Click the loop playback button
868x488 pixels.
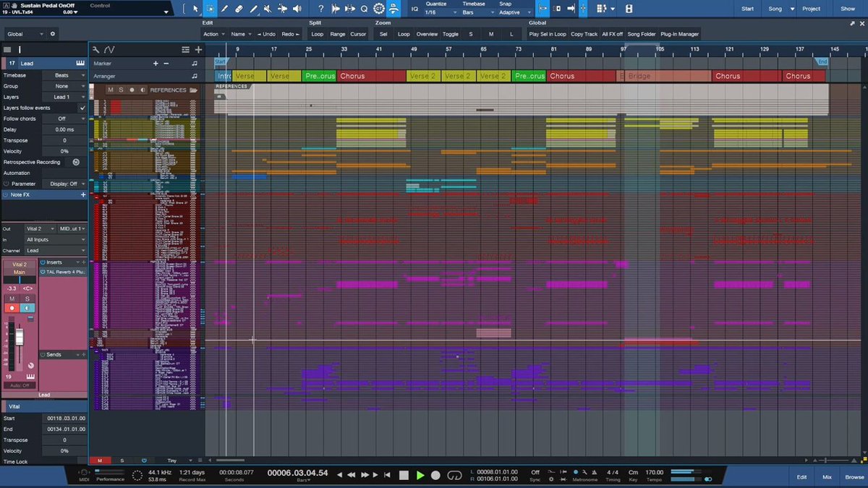(455, 475)
